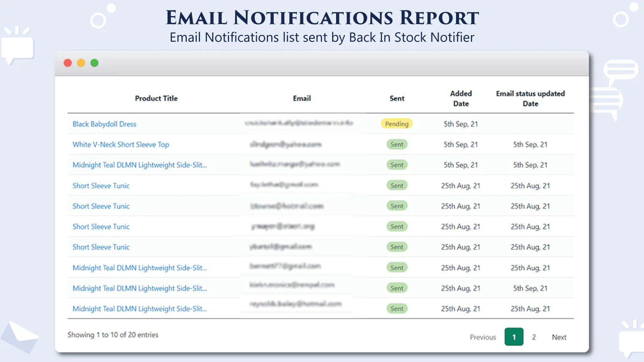Click the Email Notifications Report title
644x362 pixels.
coord(322,18)
